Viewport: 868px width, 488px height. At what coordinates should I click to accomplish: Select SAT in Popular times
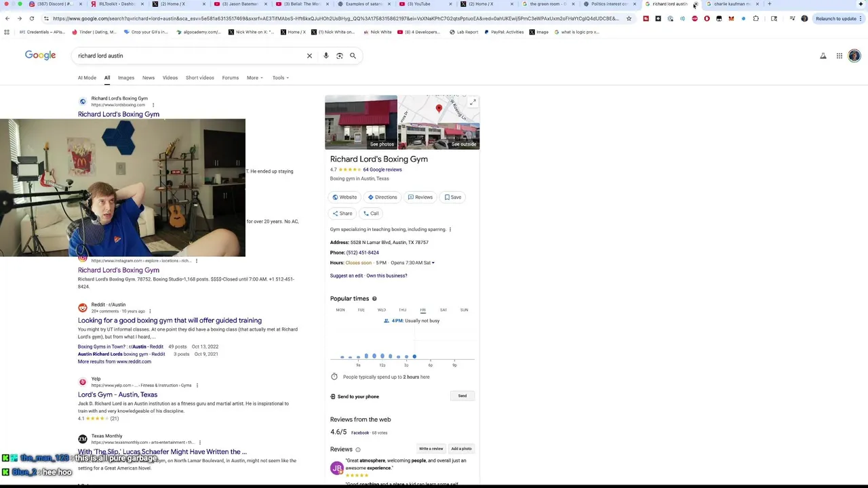point(443,310)
